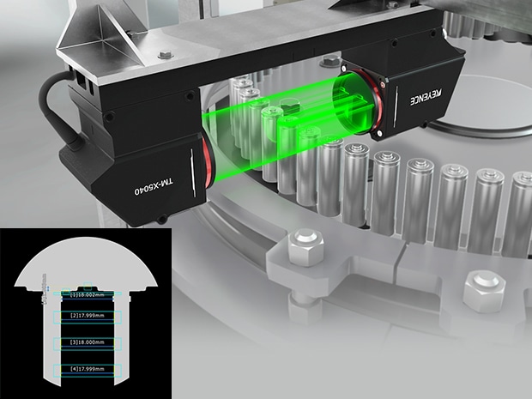Click the hex bolt at the bottom right

point(484,290)
